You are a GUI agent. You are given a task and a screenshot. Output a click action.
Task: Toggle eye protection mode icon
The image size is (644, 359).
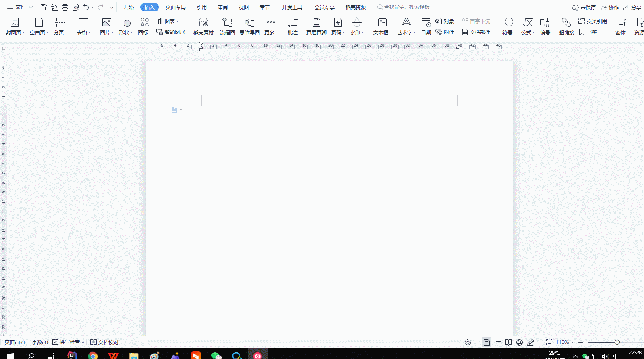coord(468,342)
